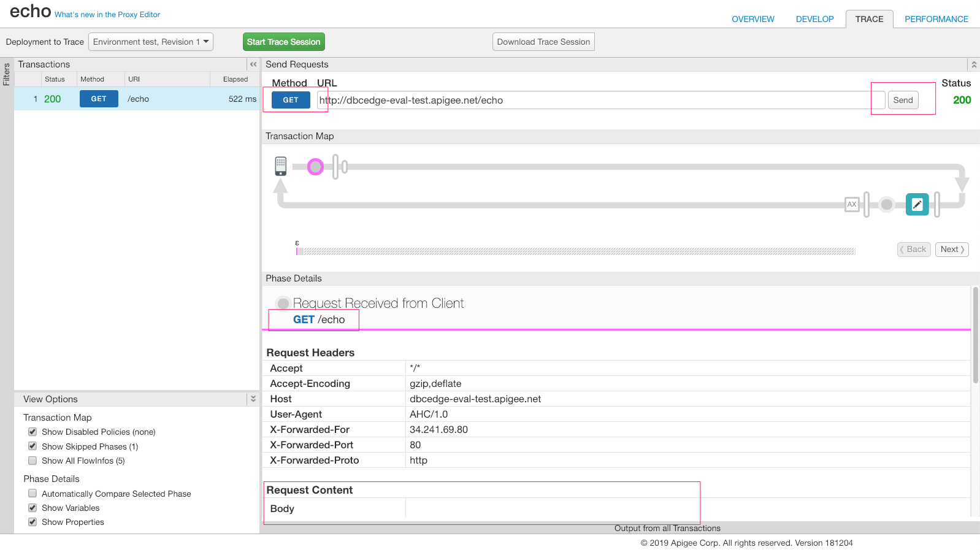The image size is (980, 555).
Task: Click the green 200 status in Send Requests
Action: (x=962, y=100)
